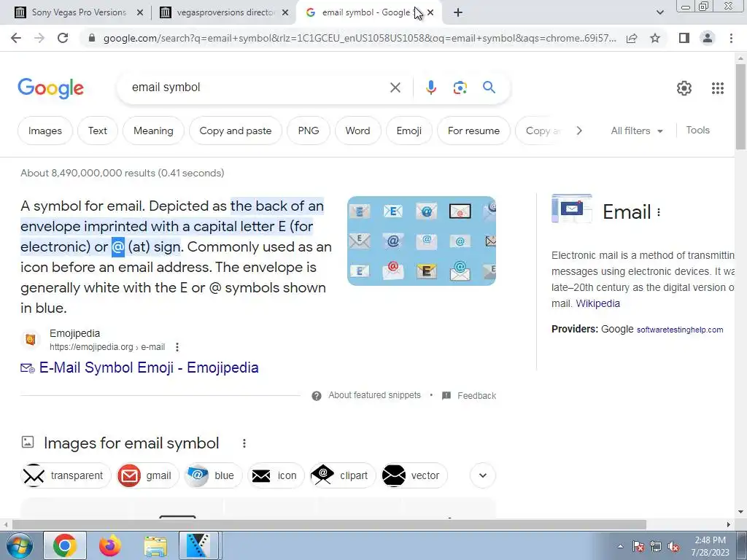This screenshot has height=560, width=747.
Task: Search by image with Google Lens icon
Action: [460, 87]
